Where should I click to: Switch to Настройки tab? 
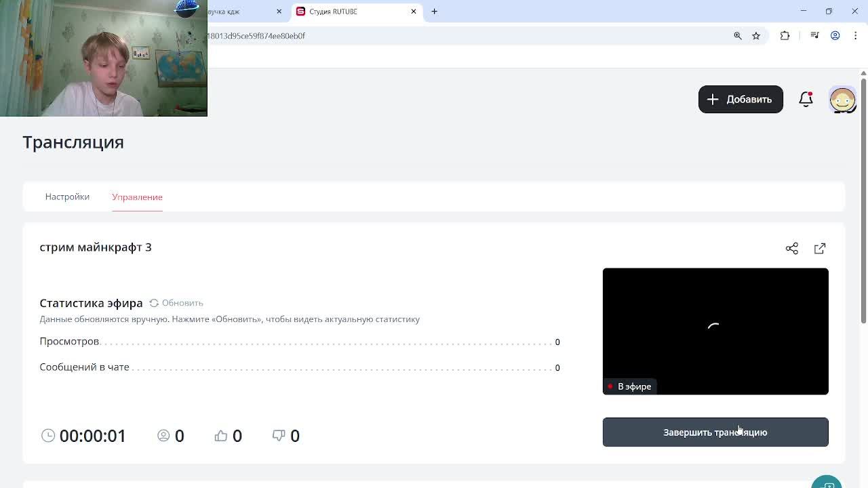67,197
